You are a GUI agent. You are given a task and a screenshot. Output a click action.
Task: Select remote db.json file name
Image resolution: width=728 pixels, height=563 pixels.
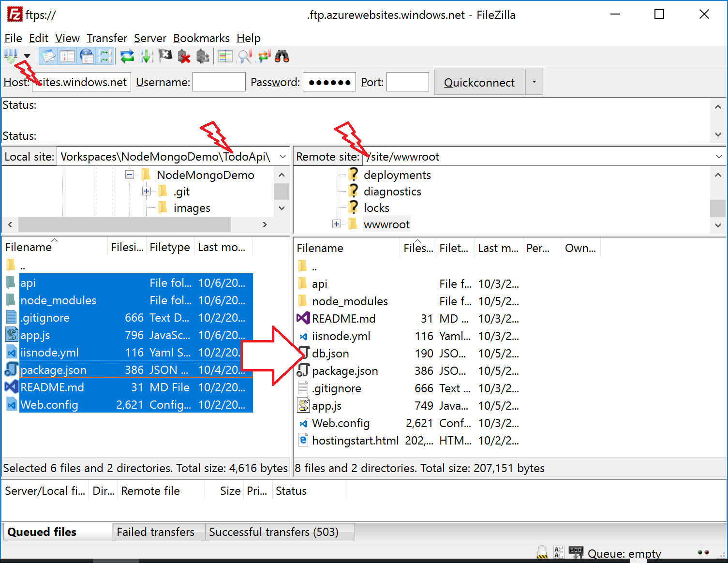330,354
